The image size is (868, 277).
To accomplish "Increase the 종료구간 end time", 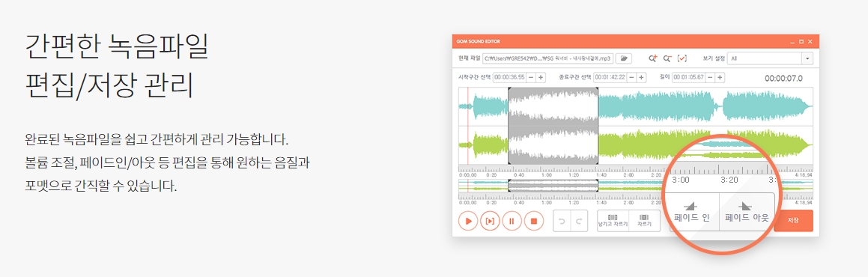I will (642, 77).
